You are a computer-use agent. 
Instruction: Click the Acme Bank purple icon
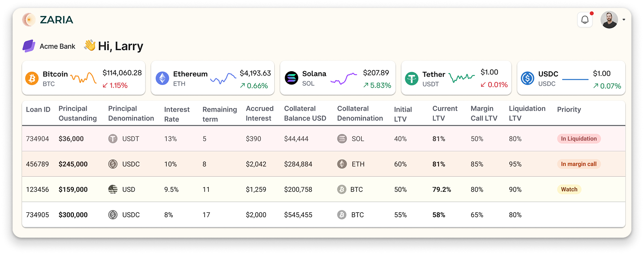click(x=29, y=46)
